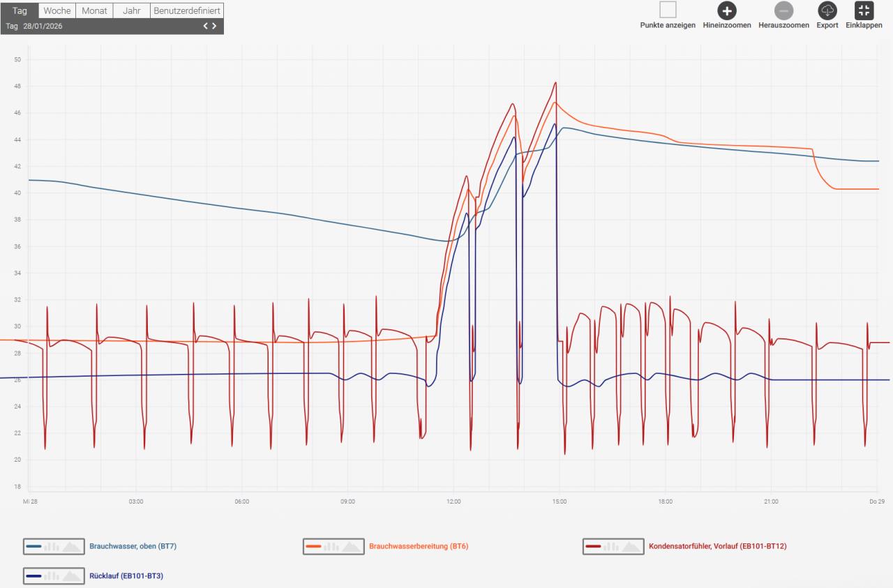This screenshot has width=893, height=588.
Task: Click the Brauchwasserbereitung (BT6) legend icon
Action: 333,546
